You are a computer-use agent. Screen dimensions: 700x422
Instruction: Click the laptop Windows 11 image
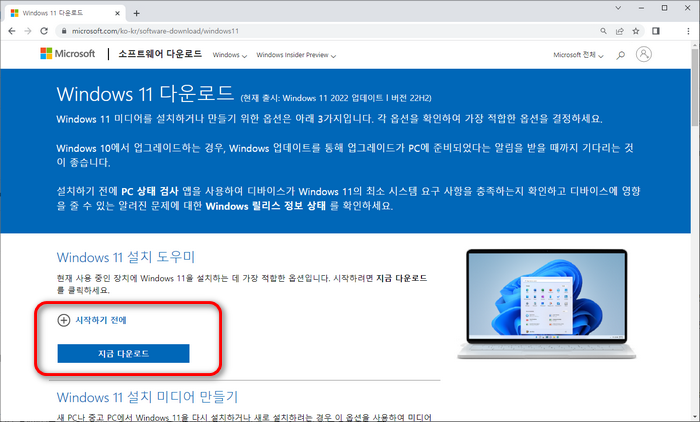pyautogui.click(x=546, y=304)
